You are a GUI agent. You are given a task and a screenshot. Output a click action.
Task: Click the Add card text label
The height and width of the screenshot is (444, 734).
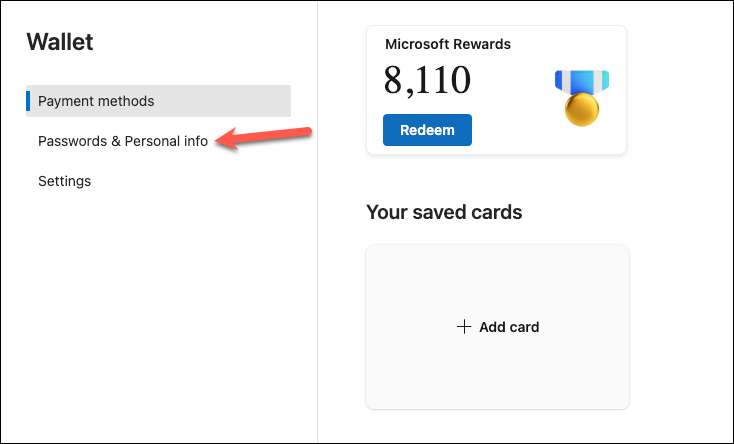[509, 327]
